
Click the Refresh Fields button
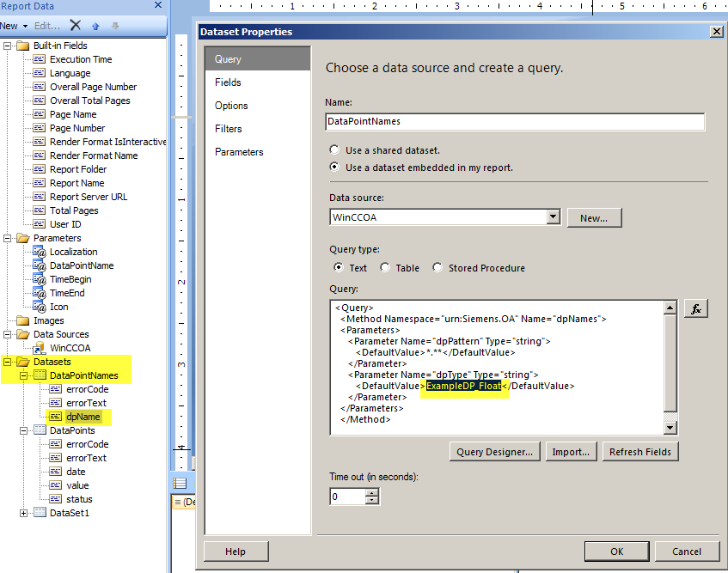640,452
